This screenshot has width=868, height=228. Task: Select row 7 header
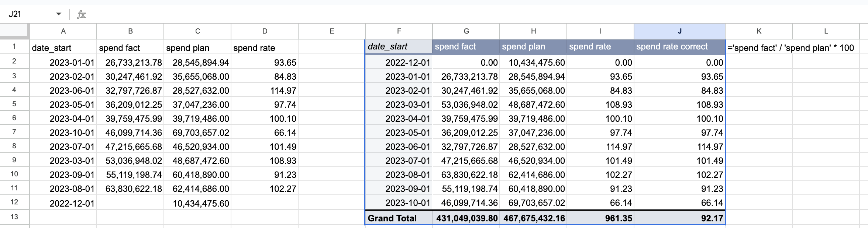point(14,132)
